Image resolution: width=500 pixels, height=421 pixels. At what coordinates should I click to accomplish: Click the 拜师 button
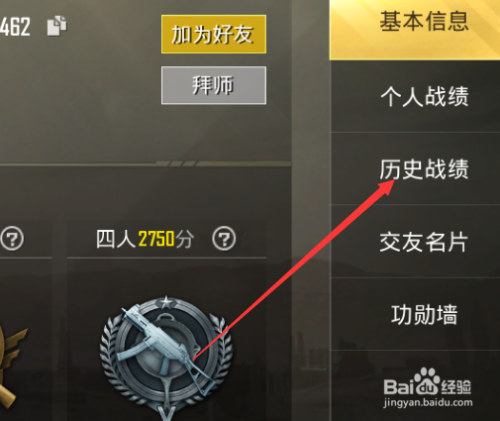pos(213,85)
